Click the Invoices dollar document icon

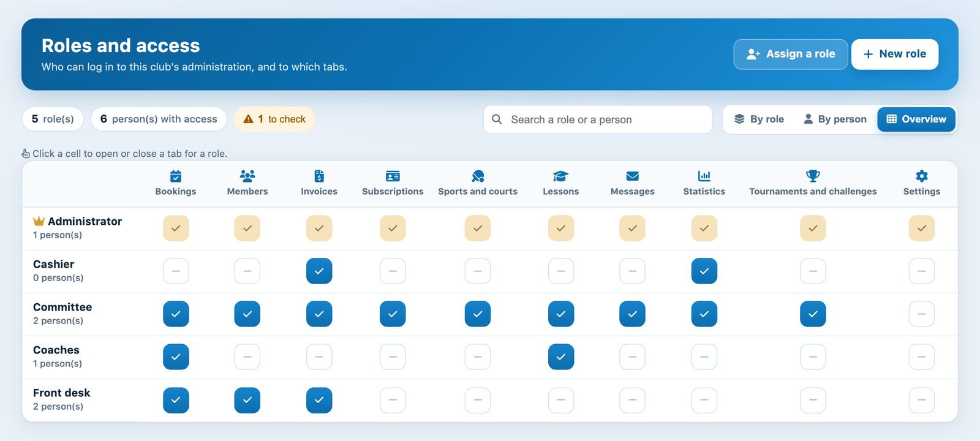click(x=319, y=176)
